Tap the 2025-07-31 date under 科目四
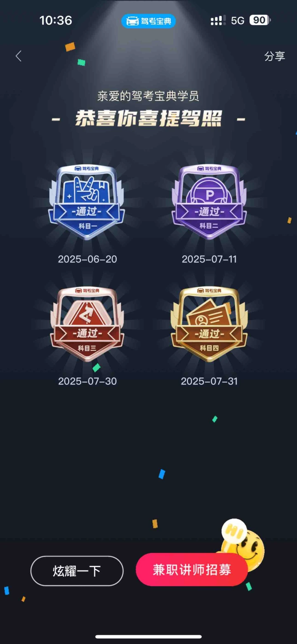 click(x=209, y=381)
